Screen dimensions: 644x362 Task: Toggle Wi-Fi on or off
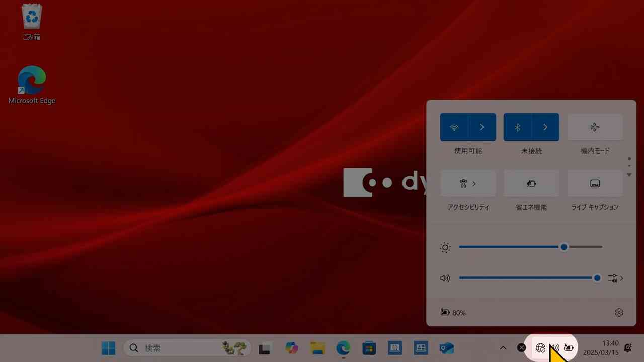(x=454, y=127)
